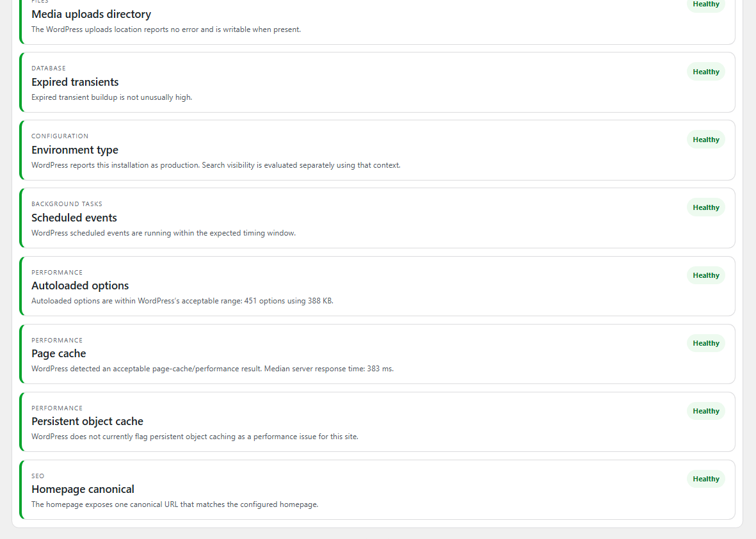Click Healthy badge on Page cache
The image size is (756, 539).
coord(706,343)
